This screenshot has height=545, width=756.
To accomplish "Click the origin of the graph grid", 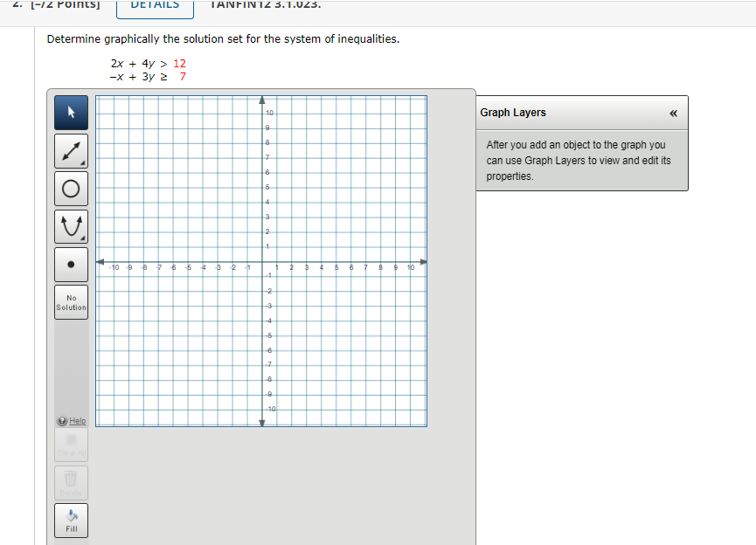I will tap(261, 262).
